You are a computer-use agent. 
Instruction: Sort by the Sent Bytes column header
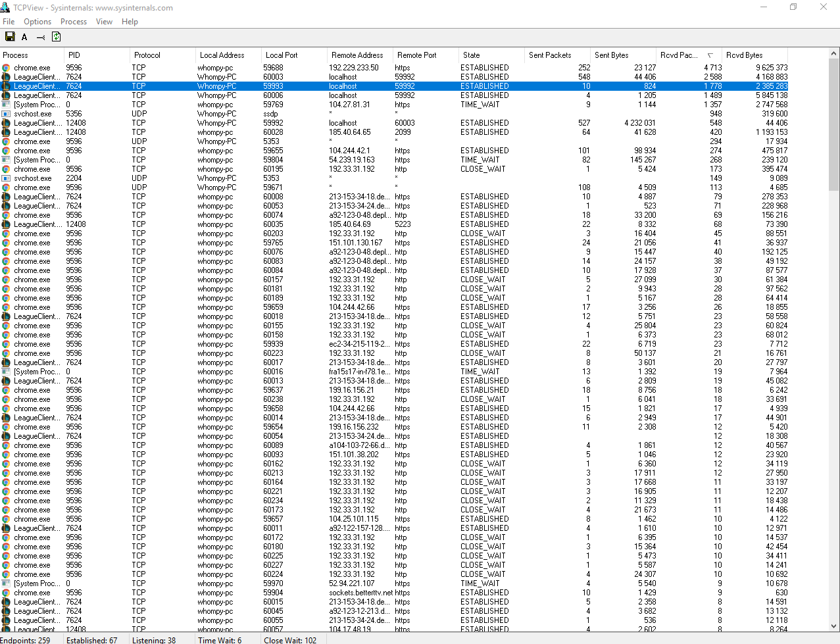[624, 55]
